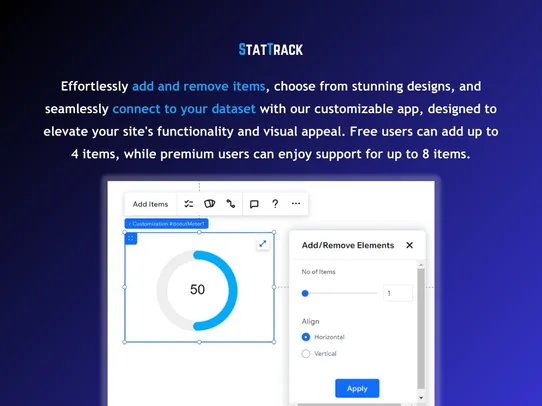542x406 pixels.
Task: Click the 'connect to your dataset' highlighted text
Action: click(184, 109)
